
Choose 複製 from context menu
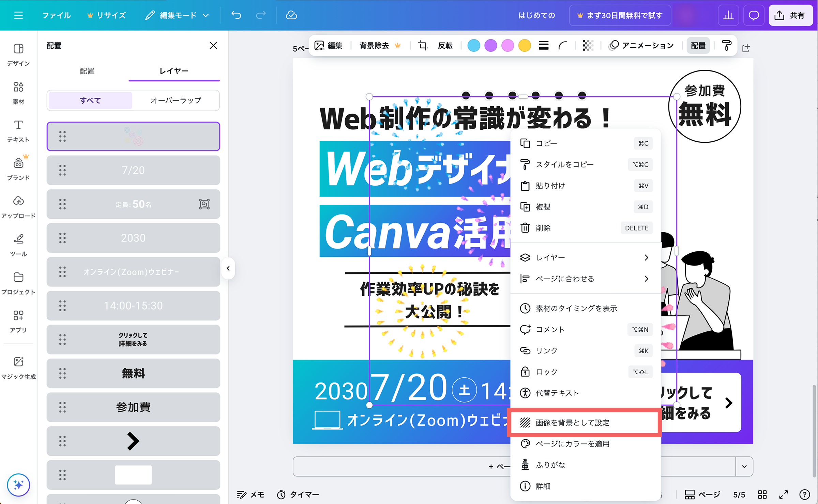pyautogui.click(x=585, y=207)
